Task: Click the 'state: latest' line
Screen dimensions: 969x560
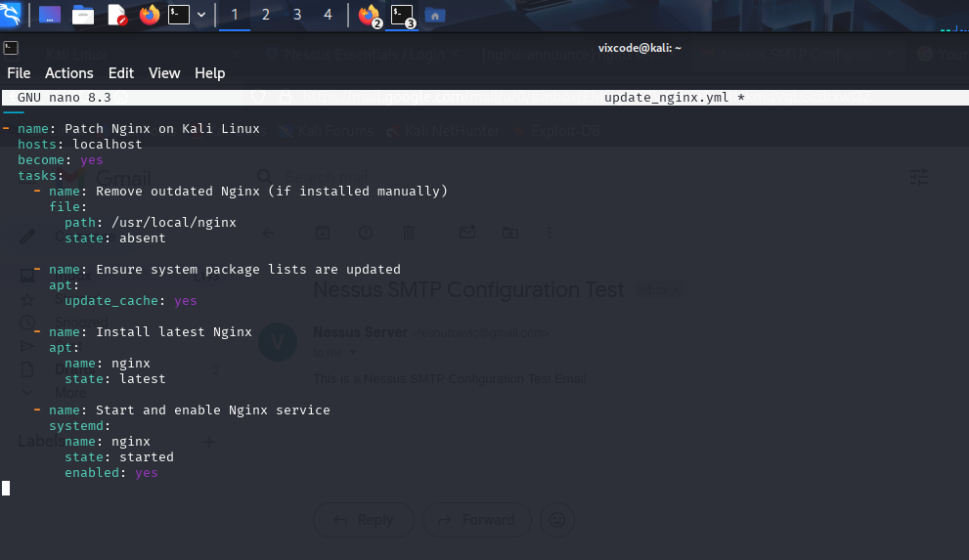Action: 115,378
